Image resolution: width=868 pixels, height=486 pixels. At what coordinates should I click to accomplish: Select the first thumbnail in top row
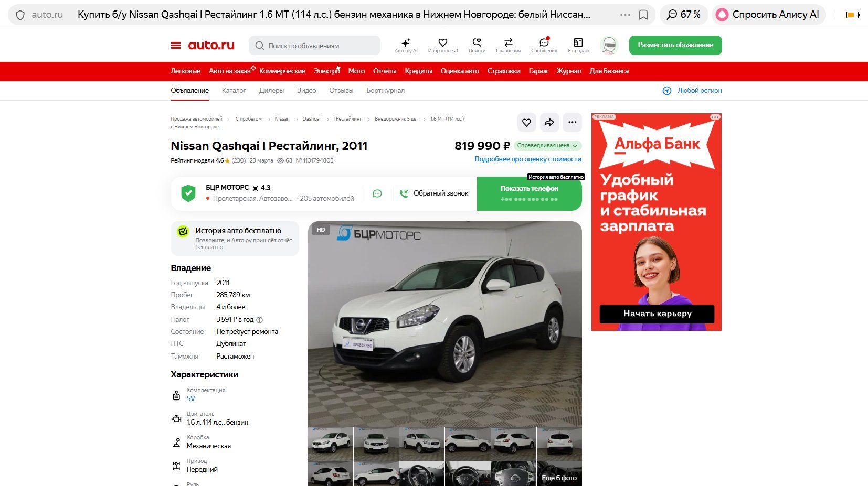[x=331, y=444]
